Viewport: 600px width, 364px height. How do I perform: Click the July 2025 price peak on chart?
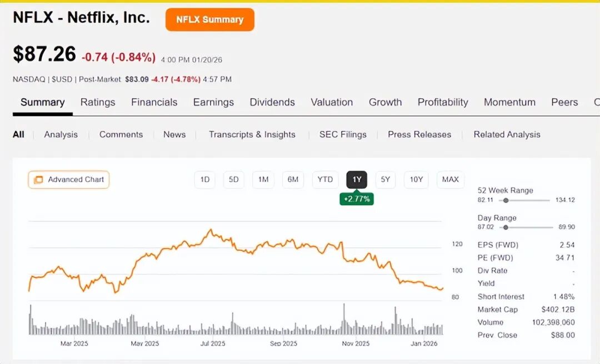click(x=210, y=229)
